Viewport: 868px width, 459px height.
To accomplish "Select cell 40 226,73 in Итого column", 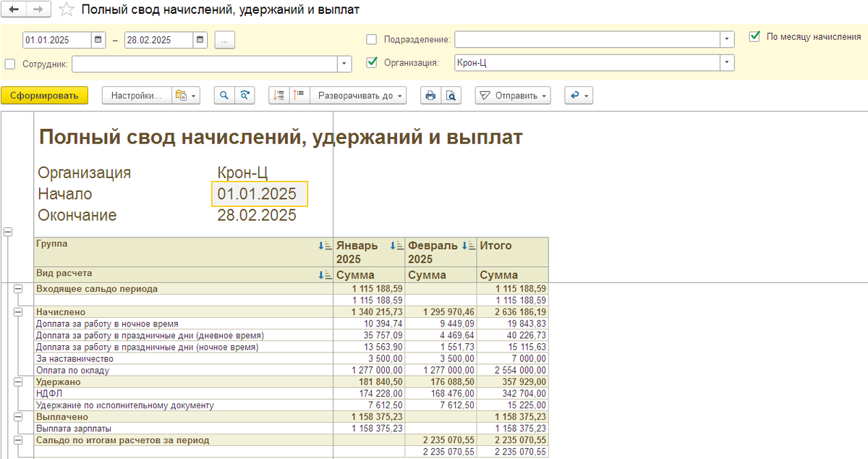I will (x=513, y=335).
